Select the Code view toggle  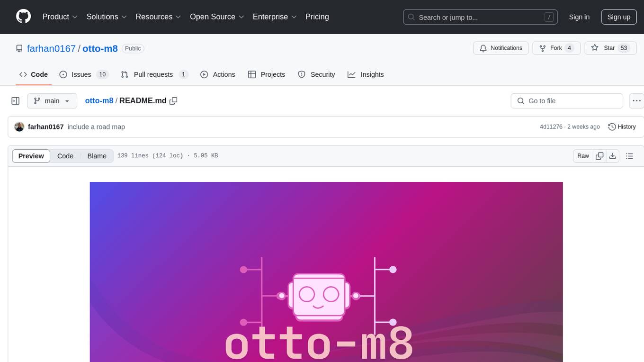(x=65, y=156)
